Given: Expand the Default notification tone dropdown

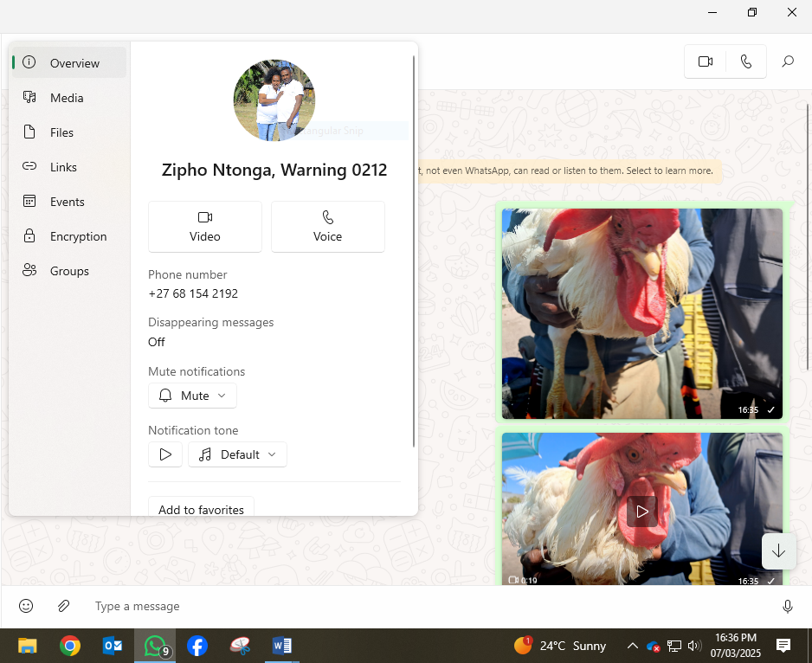Looking at the screenshot, I should coord(237,454).
